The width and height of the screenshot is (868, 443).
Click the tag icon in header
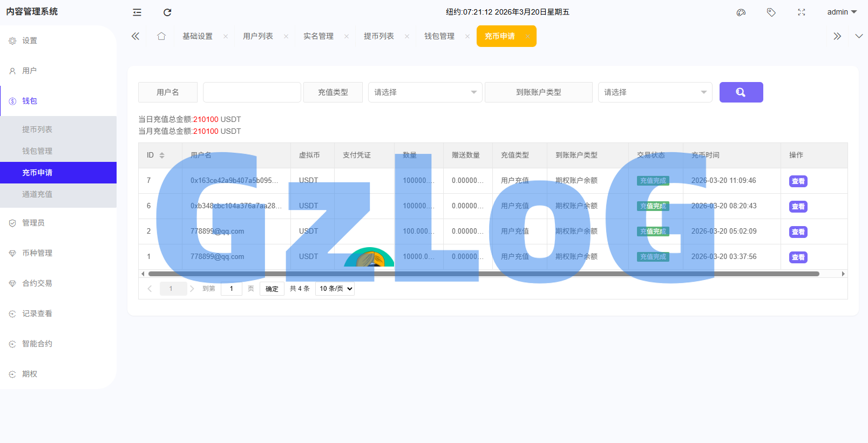[771, 12]
